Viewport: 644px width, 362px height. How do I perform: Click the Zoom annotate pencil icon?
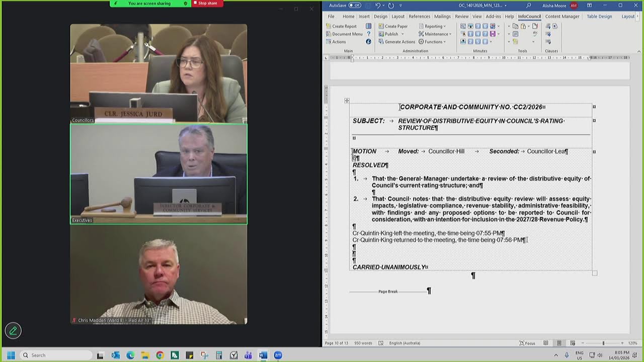coord(13,330)
